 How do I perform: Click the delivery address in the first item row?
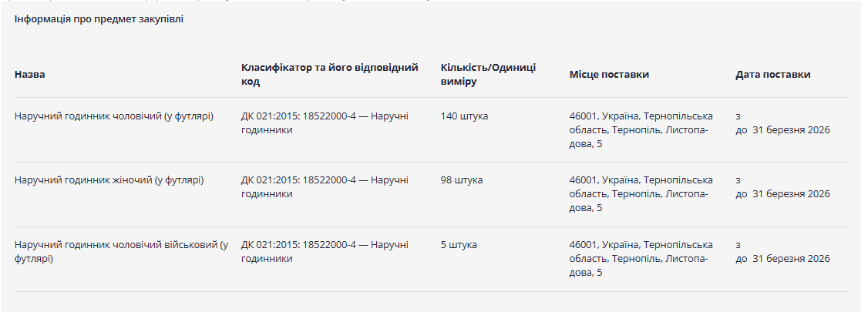641,130
